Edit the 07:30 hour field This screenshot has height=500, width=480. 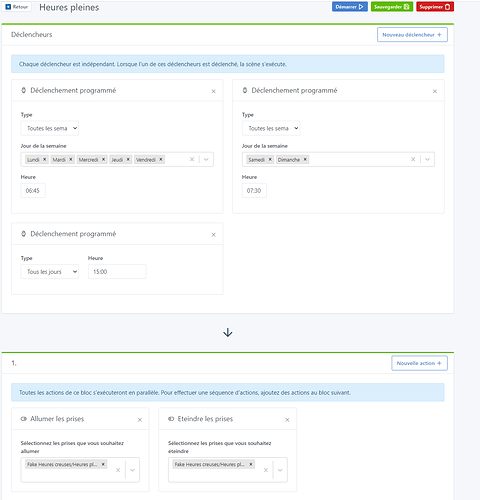tap(254, 191)
